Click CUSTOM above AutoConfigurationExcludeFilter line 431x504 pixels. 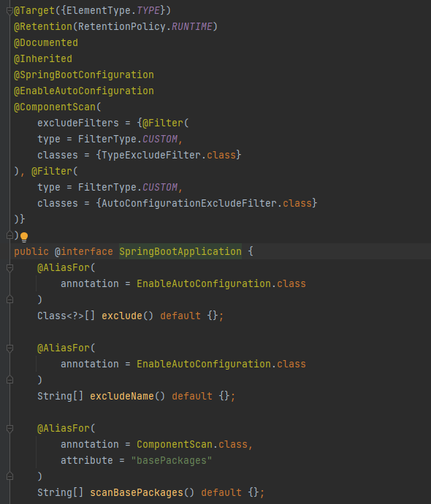coord(160,188)
